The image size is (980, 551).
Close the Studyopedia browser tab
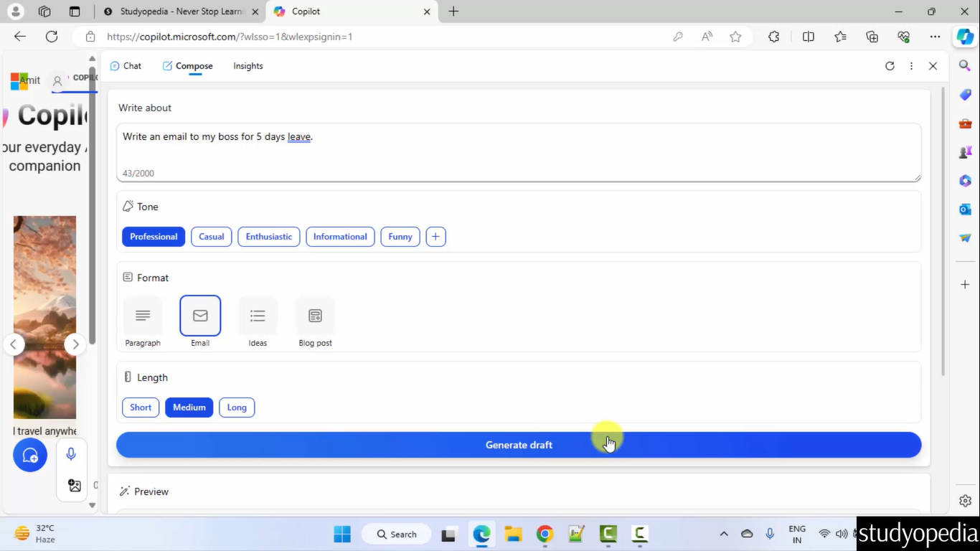coord(255,11)
